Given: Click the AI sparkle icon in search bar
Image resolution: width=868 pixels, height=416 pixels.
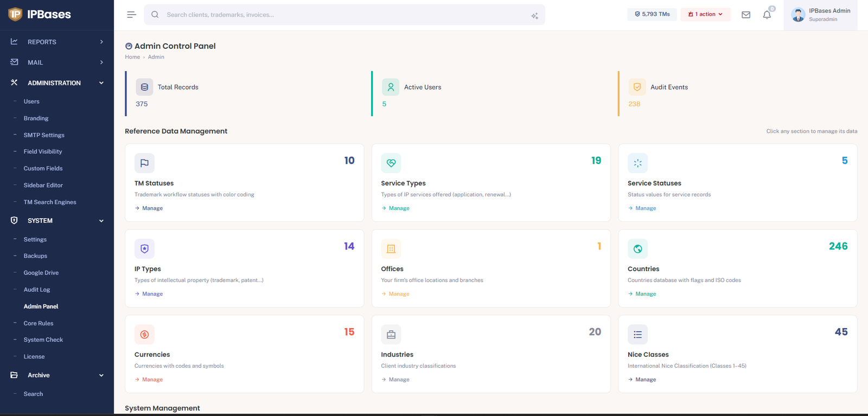Looking at the screenshot, I should pos(534,16).
